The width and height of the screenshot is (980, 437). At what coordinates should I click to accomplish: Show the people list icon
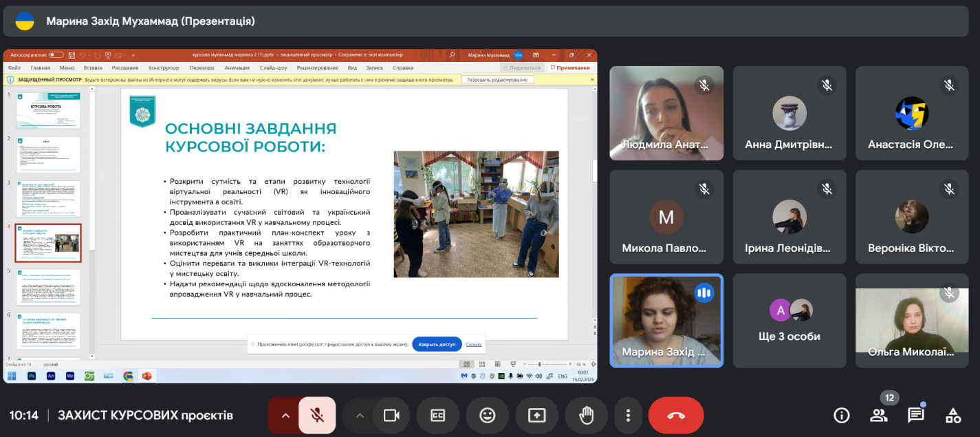click(878, 415)
